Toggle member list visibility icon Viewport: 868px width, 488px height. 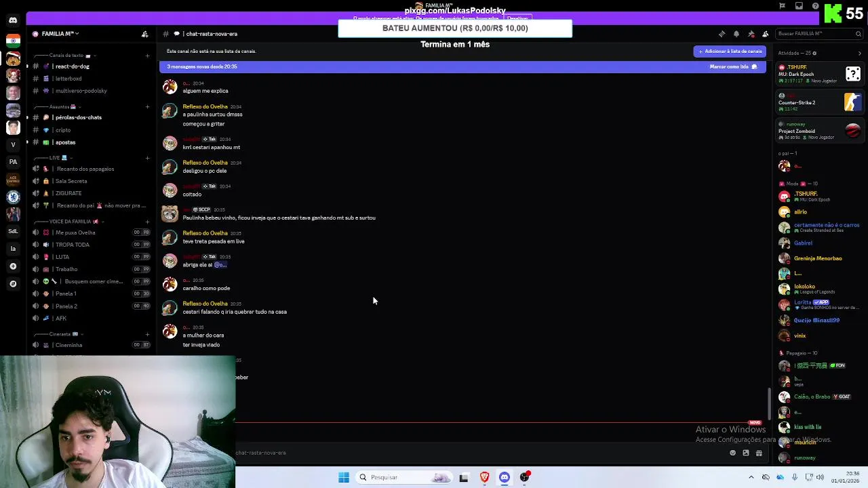pos(766,34)
